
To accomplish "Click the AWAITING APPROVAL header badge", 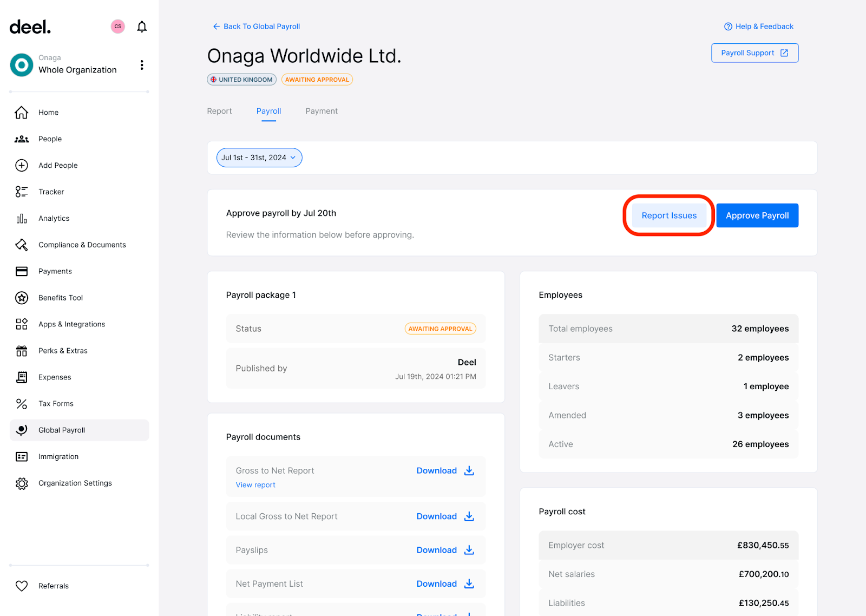I will pos(317,80).
